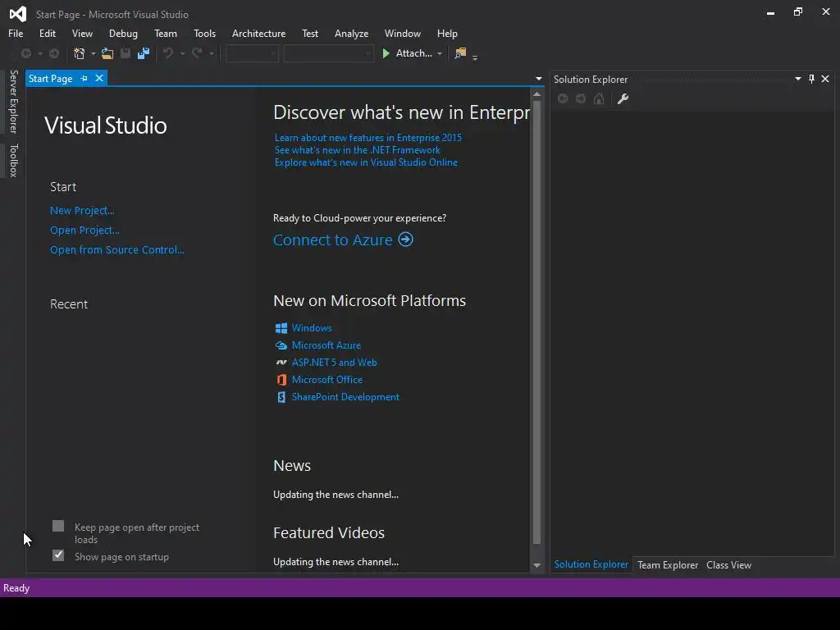The image size is (840, 630).
Task: Open the Help menu
Action: coord(447,33)
